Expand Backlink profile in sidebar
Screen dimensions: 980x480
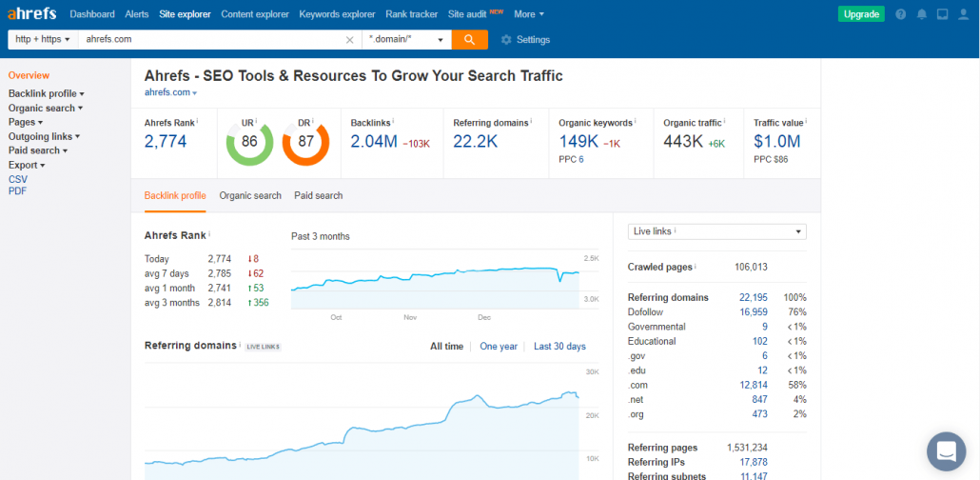(47, 94)
